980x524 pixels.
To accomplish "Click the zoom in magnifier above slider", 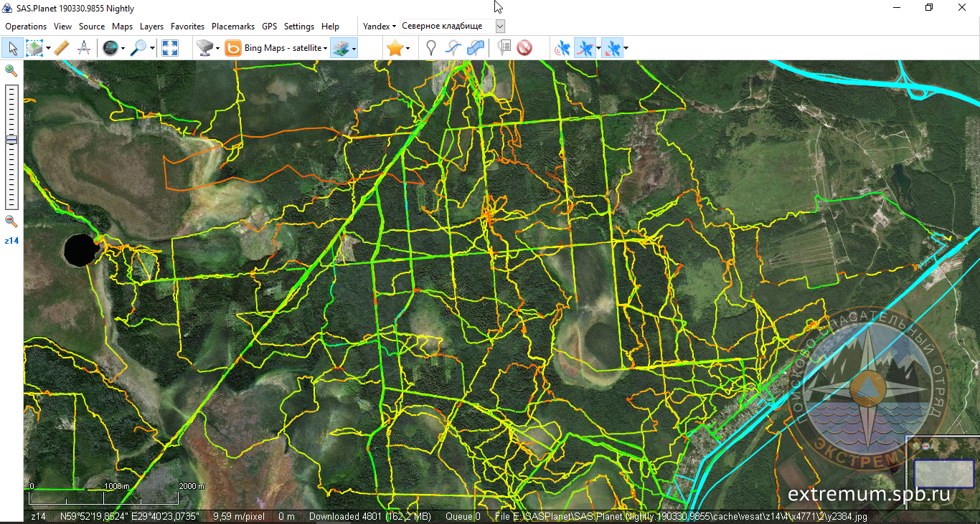I will tap(11, 70).
